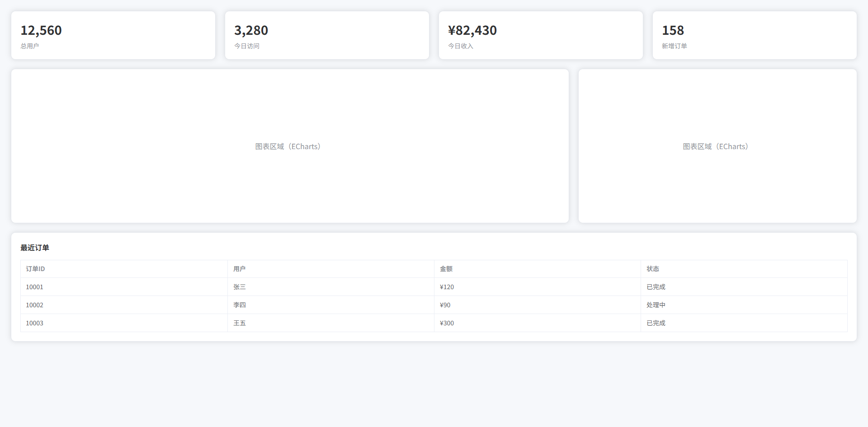
Task: Click the 用户 column header
Action: [239, 269]
